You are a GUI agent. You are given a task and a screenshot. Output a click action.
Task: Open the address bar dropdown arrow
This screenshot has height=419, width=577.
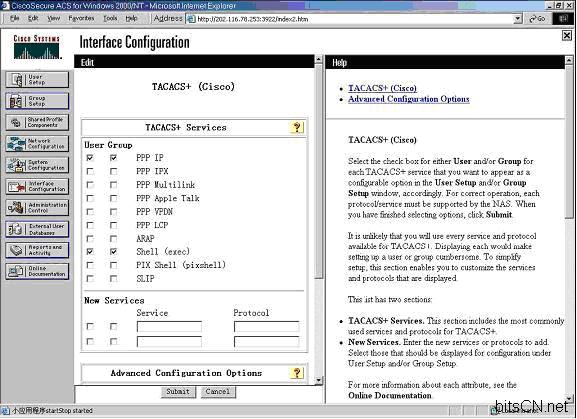pyautogui.click(x=517, y=18)
